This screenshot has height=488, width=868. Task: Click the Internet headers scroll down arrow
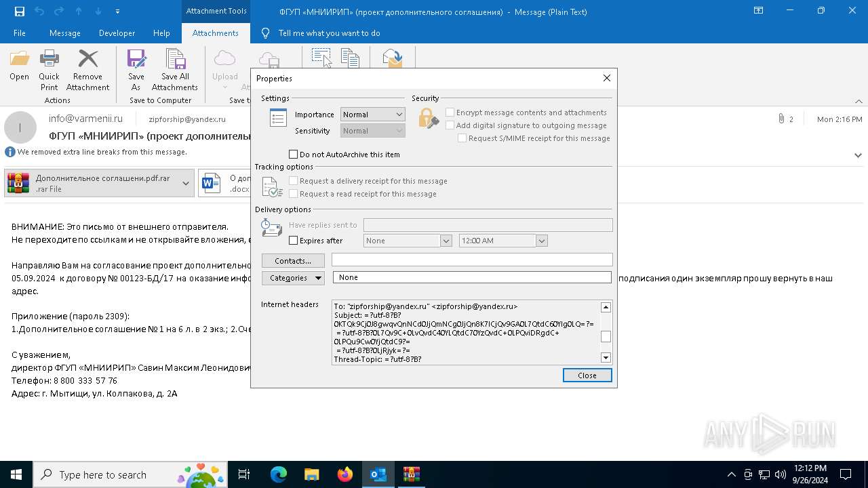click(x=606, y=357)
